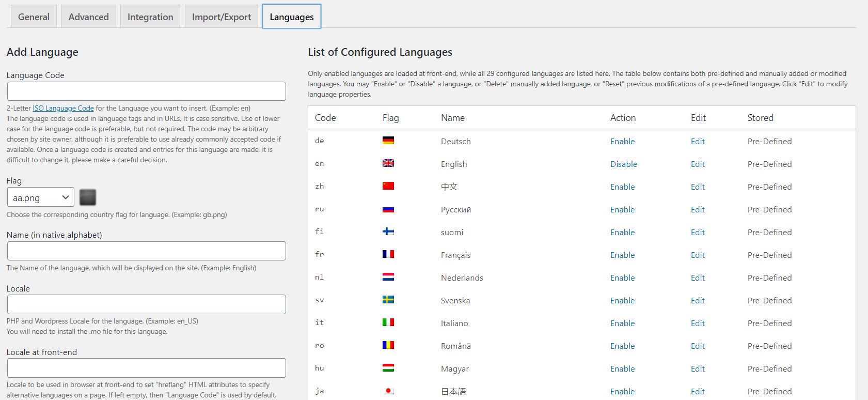Click the Finnish flag icon
The height and width of the screenshot is (400, 868).
click(x=388, y=232)
